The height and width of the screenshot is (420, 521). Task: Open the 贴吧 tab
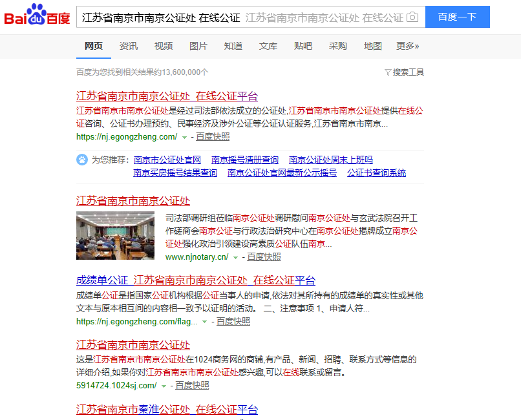click(x=303, y=46)
